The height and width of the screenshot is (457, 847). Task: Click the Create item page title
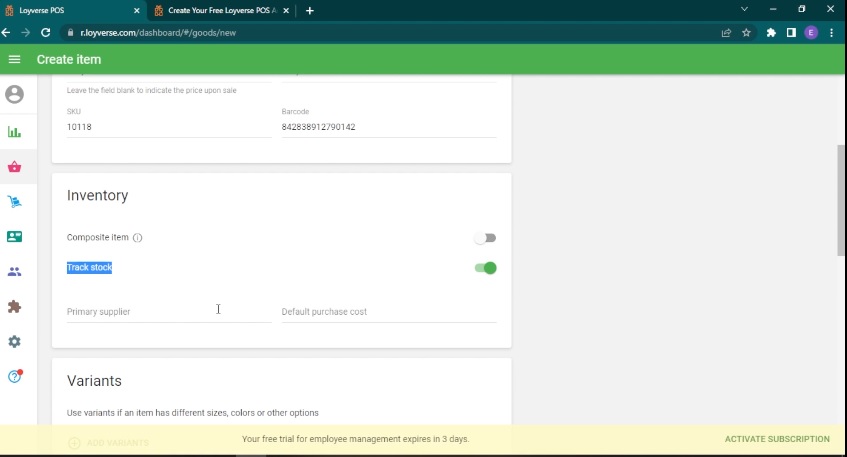tap(69, 59)
